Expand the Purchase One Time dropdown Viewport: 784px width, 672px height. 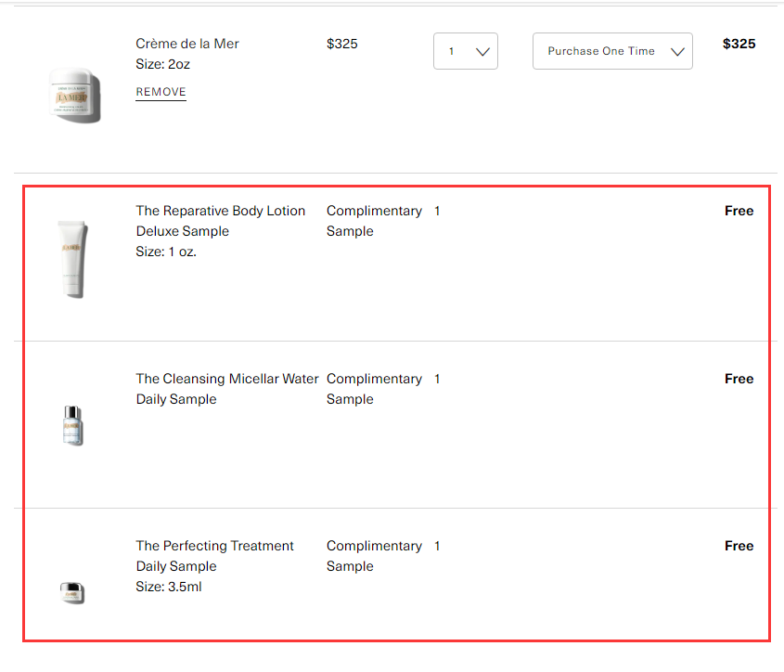coord(612,51)
